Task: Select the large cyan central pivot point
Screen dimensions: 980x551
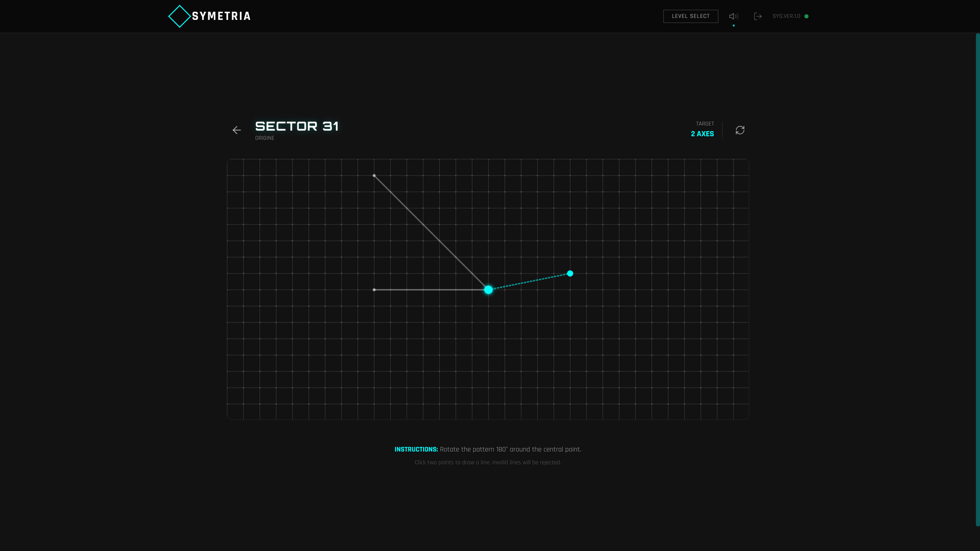Action: pos(488,290)
